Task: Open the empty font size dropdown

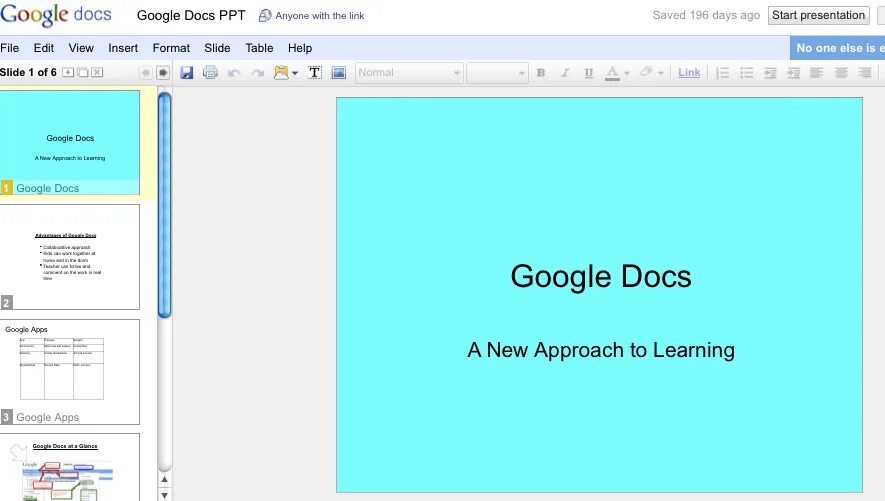Action: click(x=497, y=73)
